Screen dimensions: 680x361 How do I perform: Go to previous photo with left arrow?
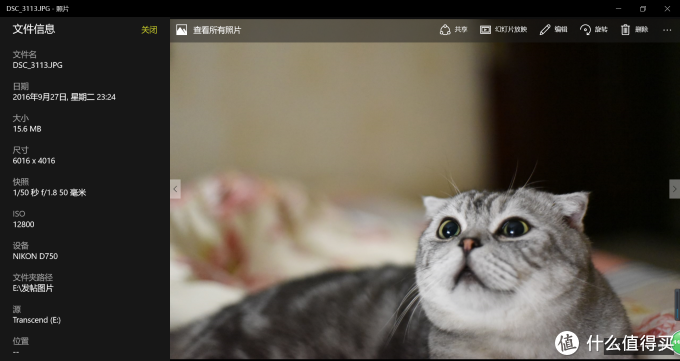click(175, 189)
